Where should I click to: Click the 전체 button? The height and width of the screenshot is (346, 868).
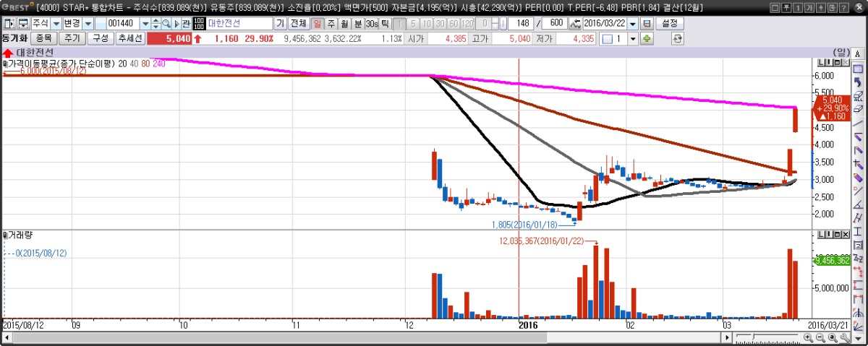coord(299,23)
